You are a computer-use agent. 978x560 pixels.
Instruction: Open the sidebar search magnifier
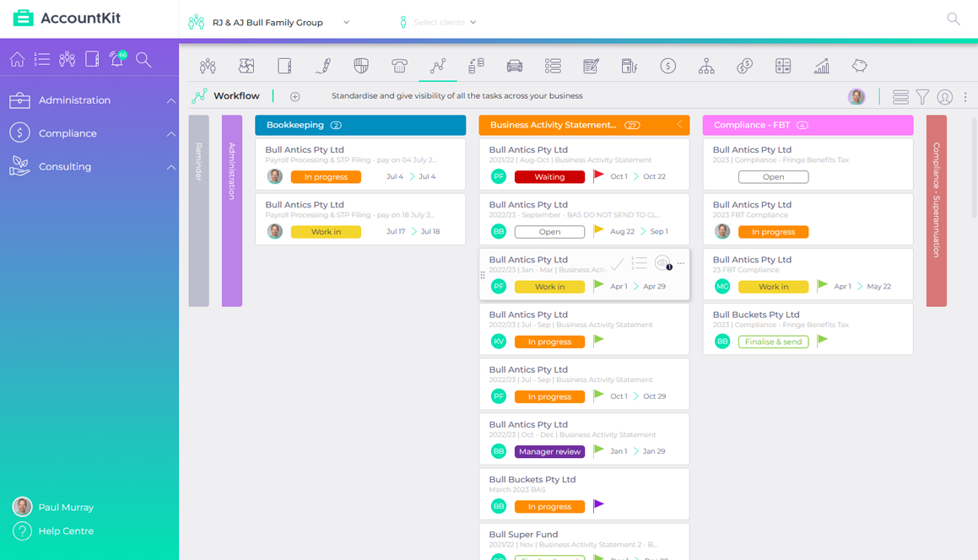[143, 59]
